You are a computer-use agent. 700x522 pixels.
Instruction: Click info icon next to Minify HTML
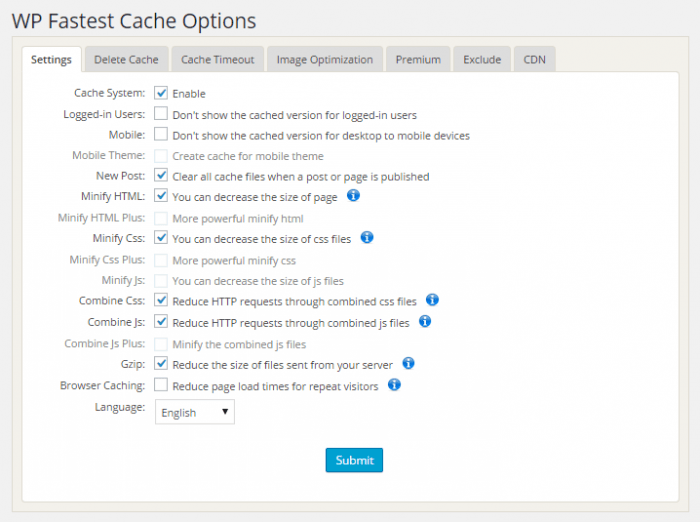[x=353, y=196]
